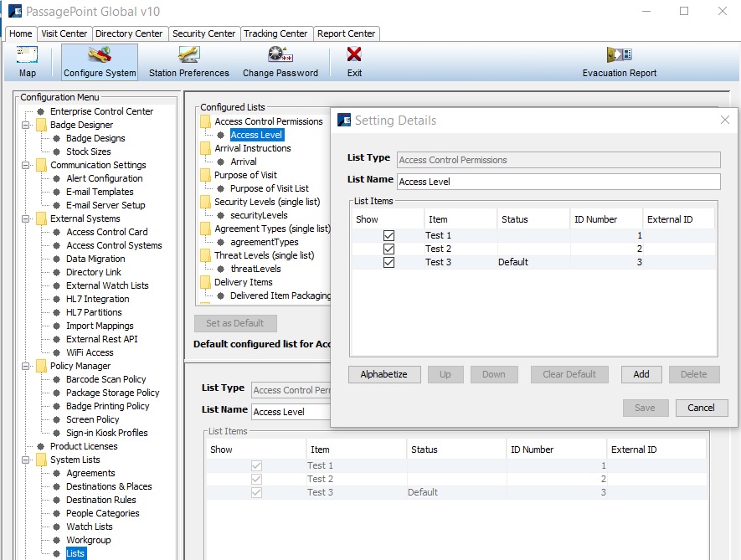This screenshot has width=741, height=560.
Task: Select Access Level in Configured Lists
Action: pos(256,135)
